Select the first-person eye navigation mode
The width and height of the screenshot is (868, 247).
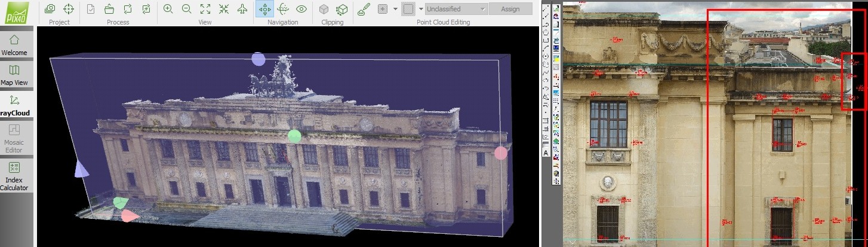301,9
